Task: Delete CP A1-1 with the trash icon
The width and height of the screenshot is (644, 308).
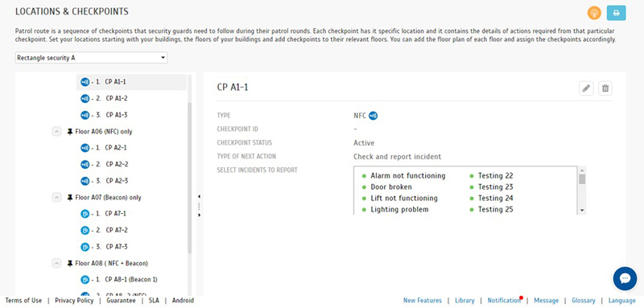Action: 605,88
